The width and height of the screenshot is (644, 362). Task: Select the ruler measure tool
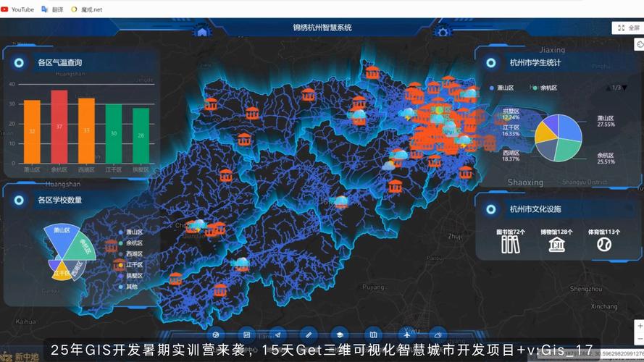click(x=309, y=334)
